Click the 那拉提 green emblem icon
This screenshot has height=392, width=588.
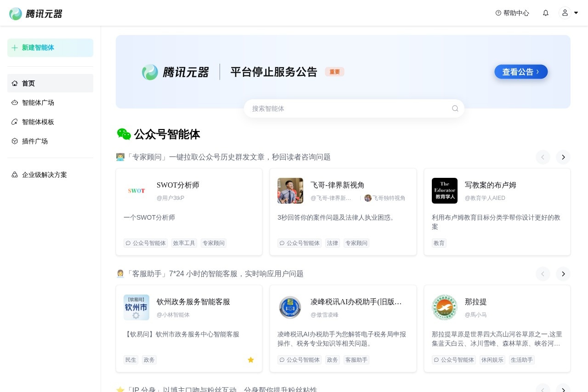(445, 307)
